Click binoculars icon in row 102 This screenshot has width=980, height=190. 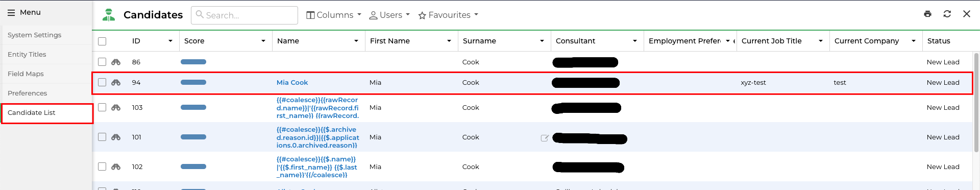116,167
